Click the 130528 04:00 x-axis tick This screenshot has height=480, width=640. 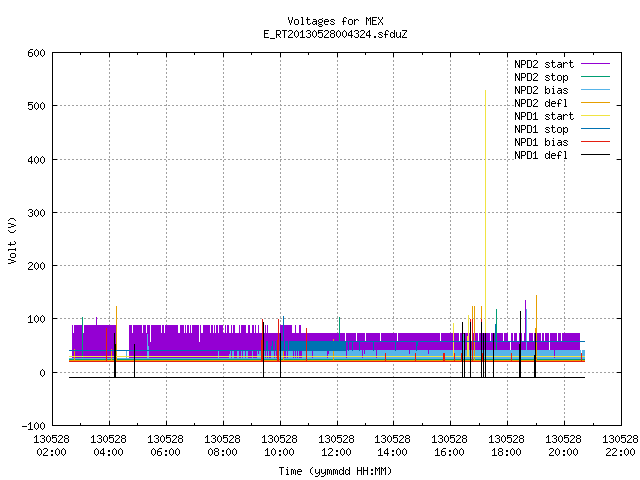[109, 446]
